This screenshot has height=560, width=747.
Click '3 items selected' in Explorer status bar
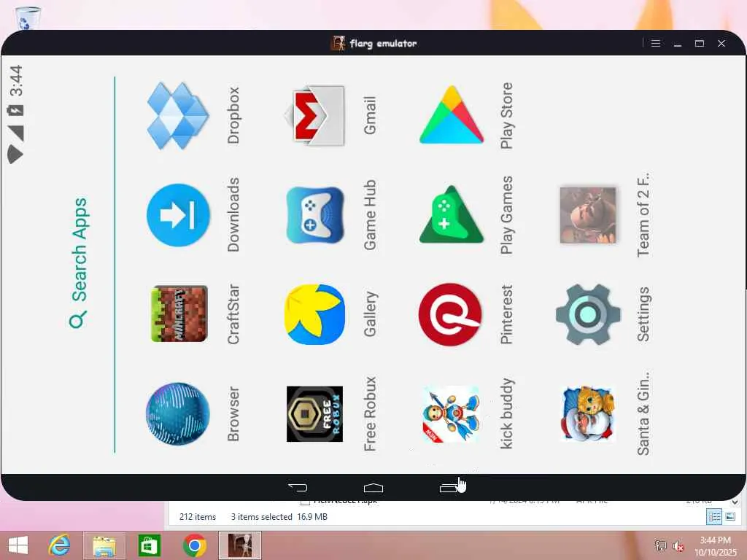coord(262,517)
